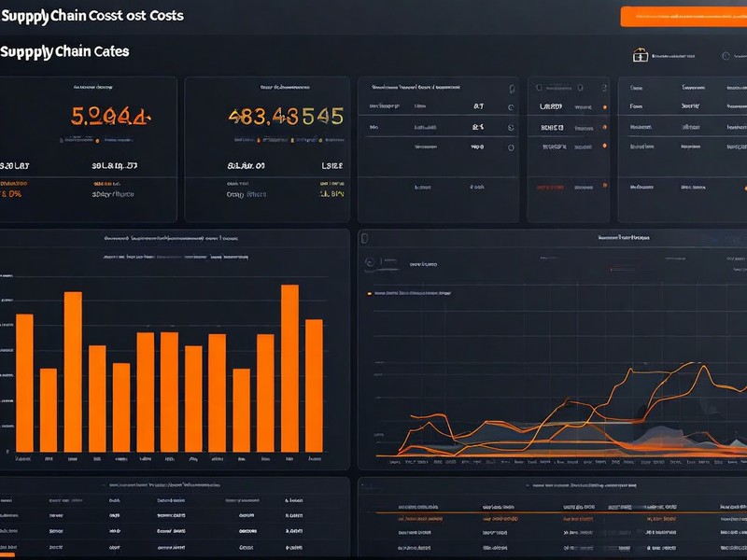Screen dimensions: 747x560
Task: Toggle the orange status dot beside the first row
Action: [604, 105]
